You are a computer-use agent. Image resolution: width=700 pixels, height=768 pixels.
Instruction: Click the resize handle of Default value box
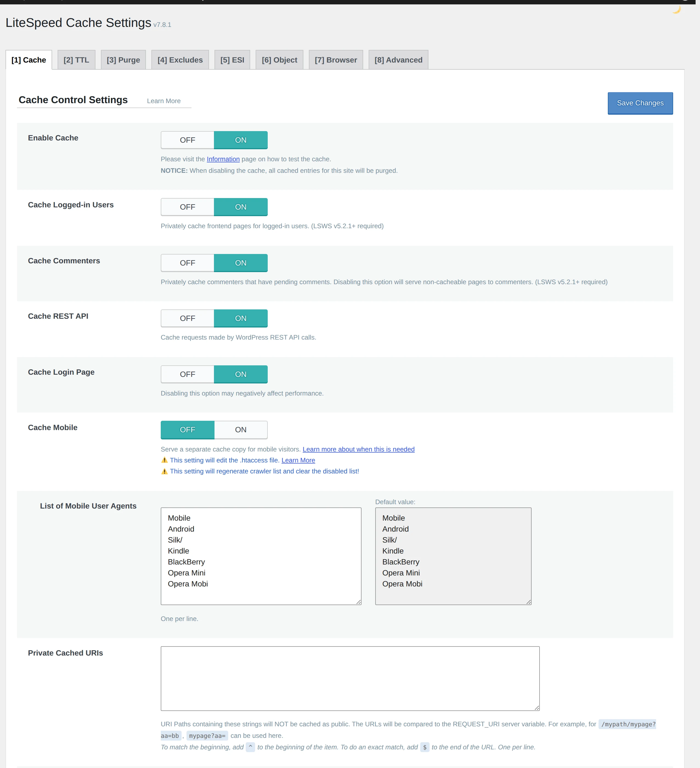coord(529,602)
